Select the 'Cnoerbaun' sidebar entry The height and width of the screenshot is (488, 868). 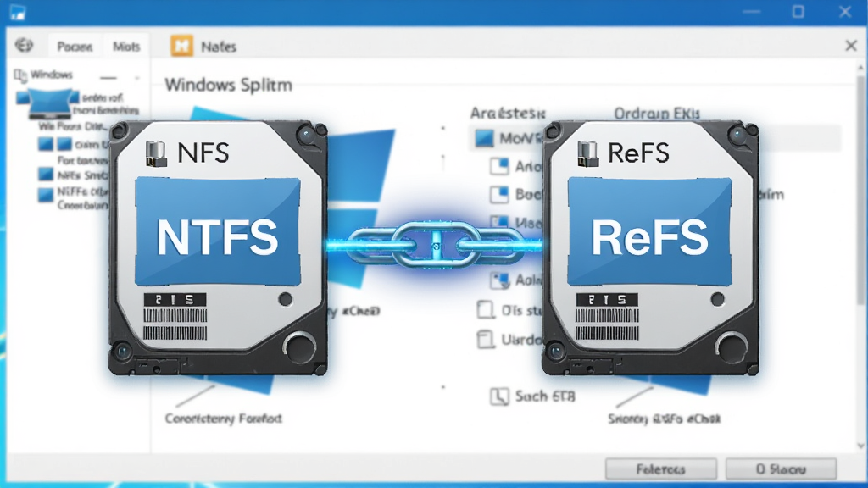click(x=82, y=205)
